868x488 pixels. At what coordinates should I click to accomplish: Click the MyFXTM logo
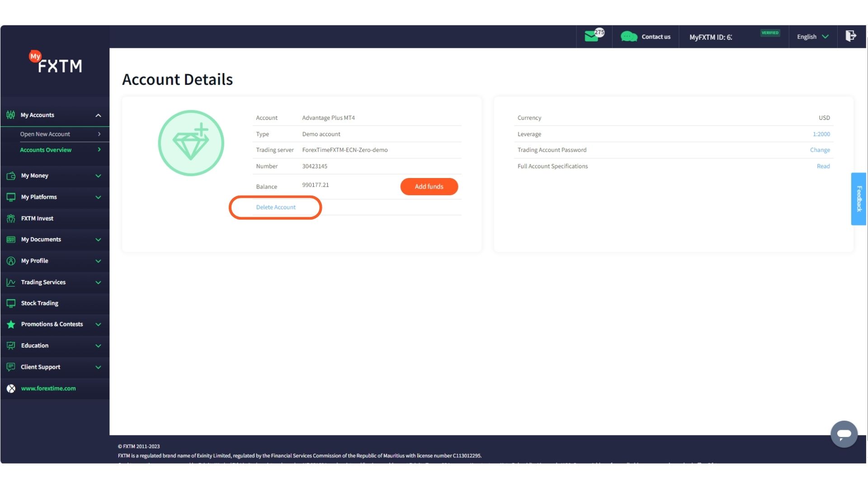pos(56,62)
